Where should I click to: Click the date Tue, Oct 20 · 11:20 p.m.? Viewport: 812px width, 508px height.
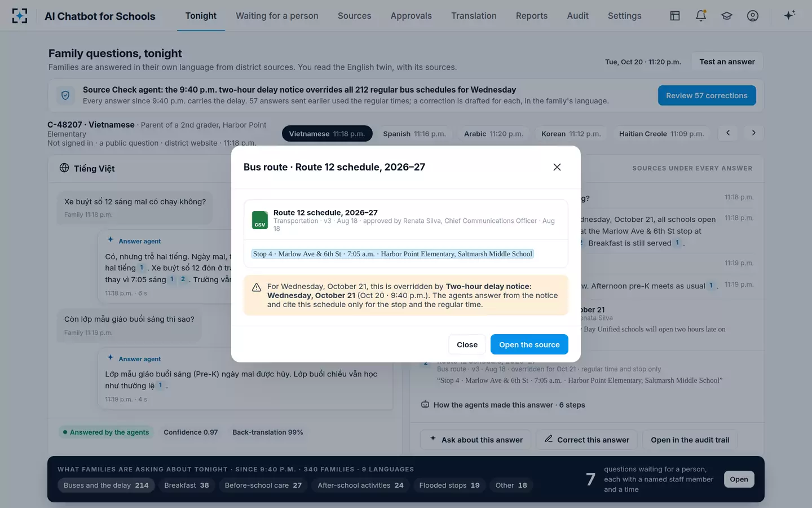coord(643,62)
